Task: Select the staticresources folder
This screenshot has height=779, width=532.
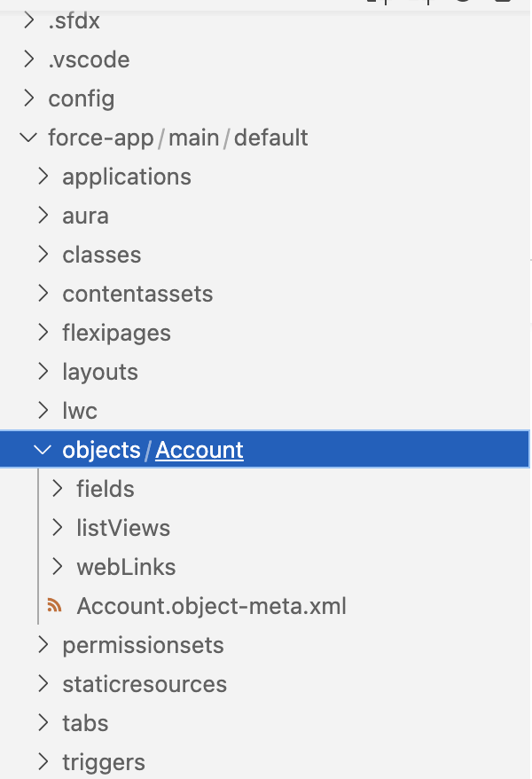Action: (x=145, y=684)
